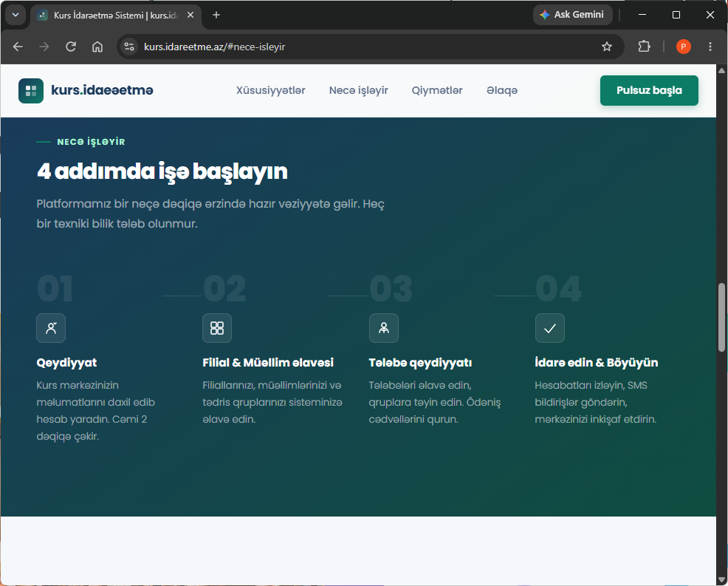Click the kurs.idarəetmə brand name text
Image resolution: width=728 pixels, height=586 pixels.
(102, 90)
